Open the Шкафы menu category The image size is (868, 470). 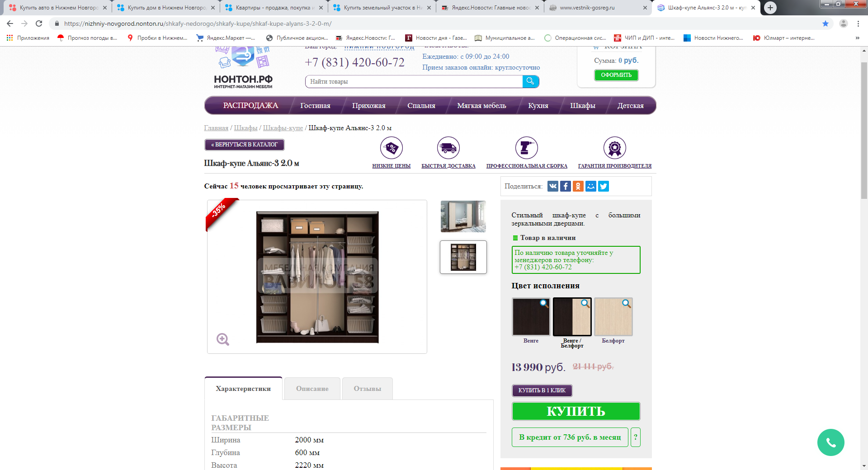pyautogui.click(x=583, y=106)
